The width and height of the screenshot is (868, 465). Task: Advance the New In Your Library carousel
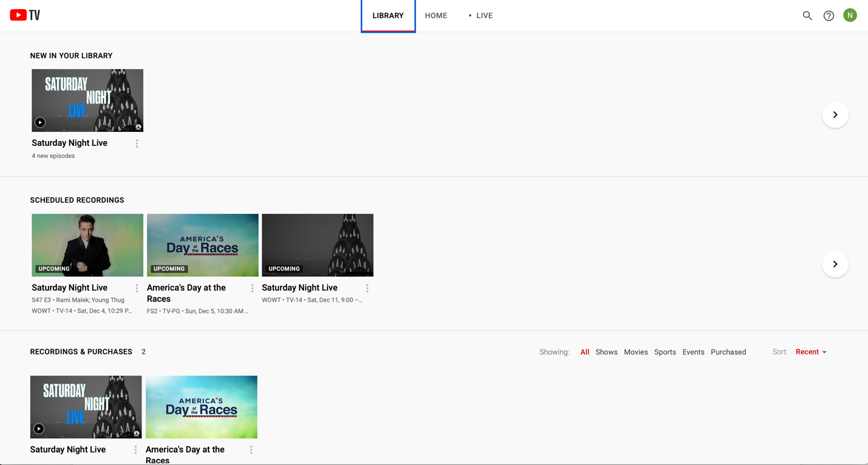pyautogui.click(x=835, y=115)
